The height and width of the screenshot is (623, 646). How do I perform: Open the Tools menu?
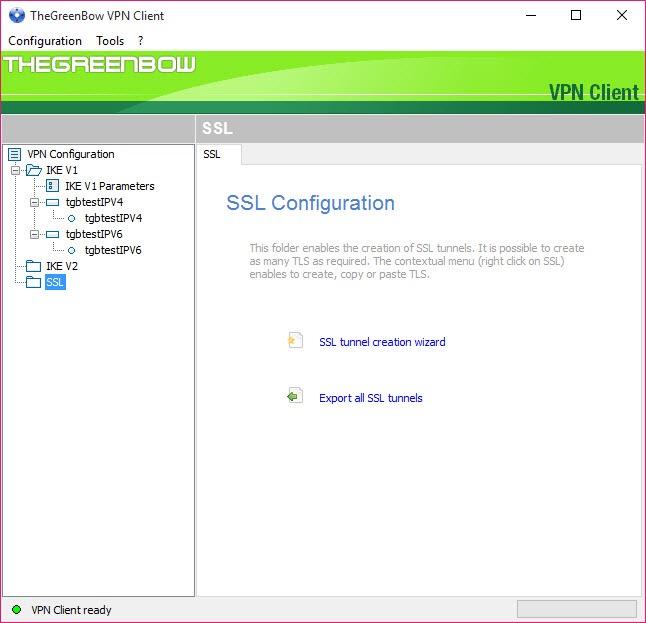(110, 41)
